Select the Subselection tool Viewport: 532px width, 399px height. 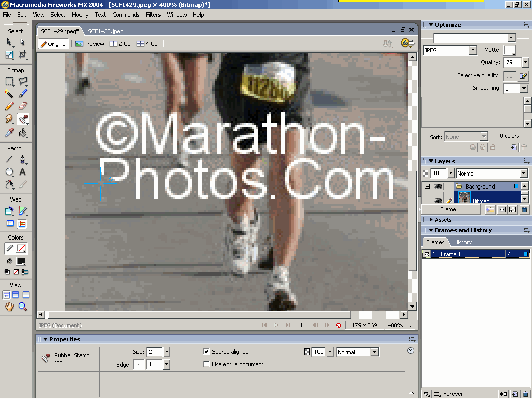click(x=22, y=42)
